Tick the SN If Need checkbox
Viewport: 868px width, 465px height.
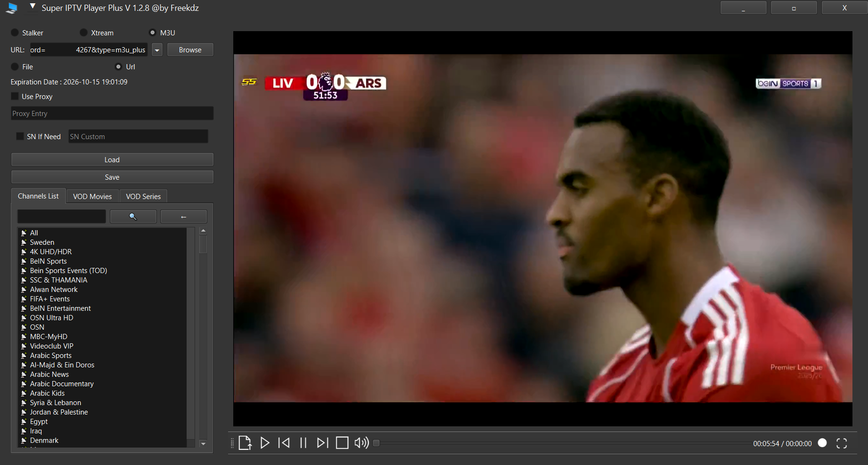tap(20, 136)
